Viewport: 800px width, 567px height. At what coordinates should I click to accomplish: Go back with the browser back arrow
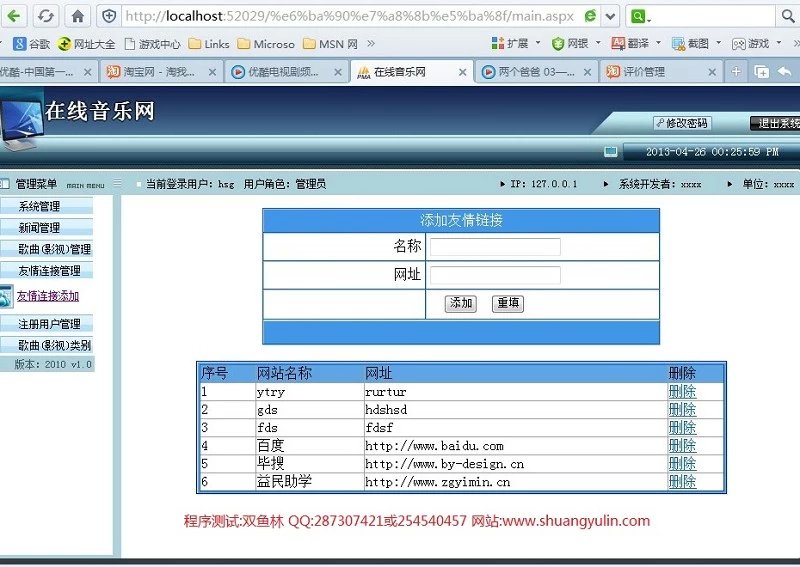13,16
